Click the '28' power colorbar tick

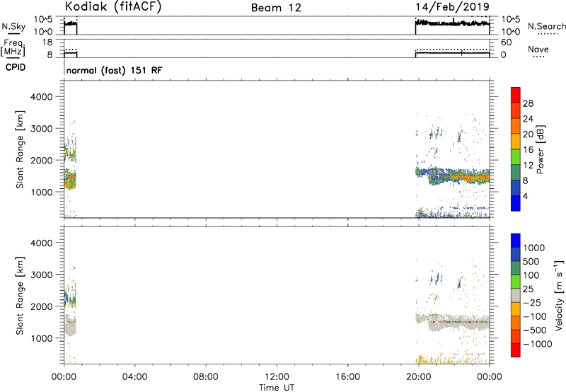528,103
